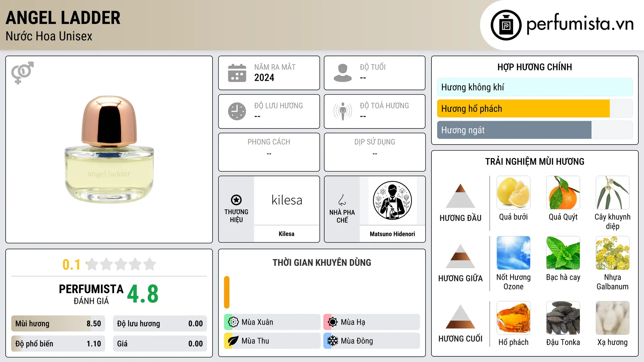Click the Mùa Đông snowflake icon
This screenshot has width=644, height=362.
coord(332,341)
